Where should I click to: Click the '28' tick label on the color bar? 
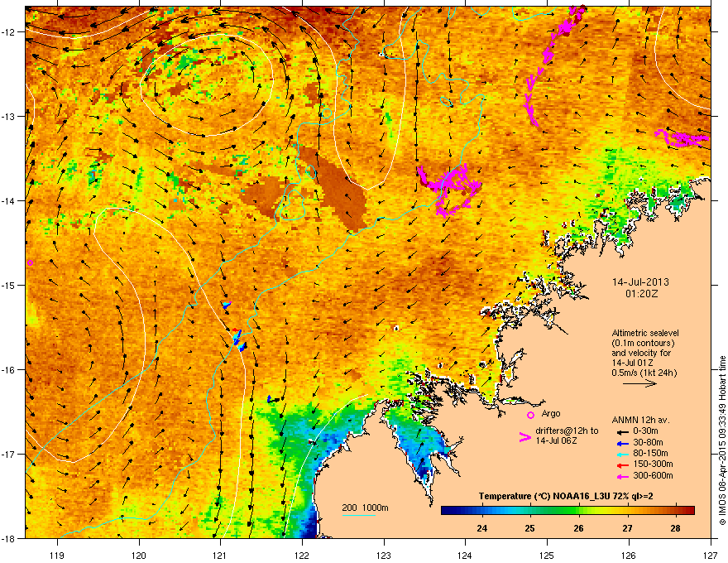tap(676, 528)
